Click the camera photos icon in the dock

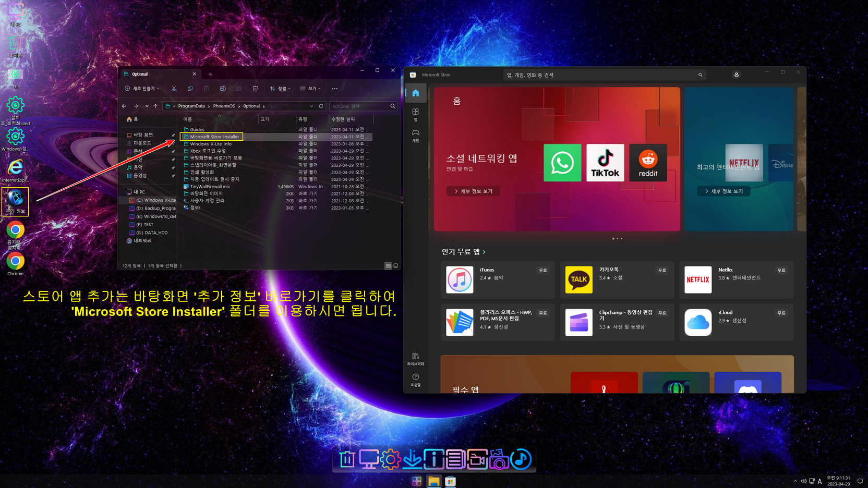click(499, 459)
